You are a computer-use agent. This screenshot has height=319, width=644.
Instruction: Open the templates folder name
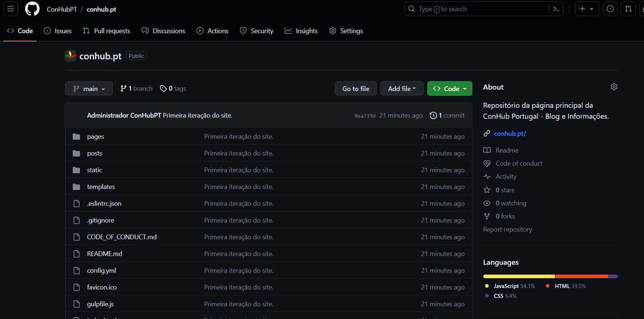(x=101, y=187)
